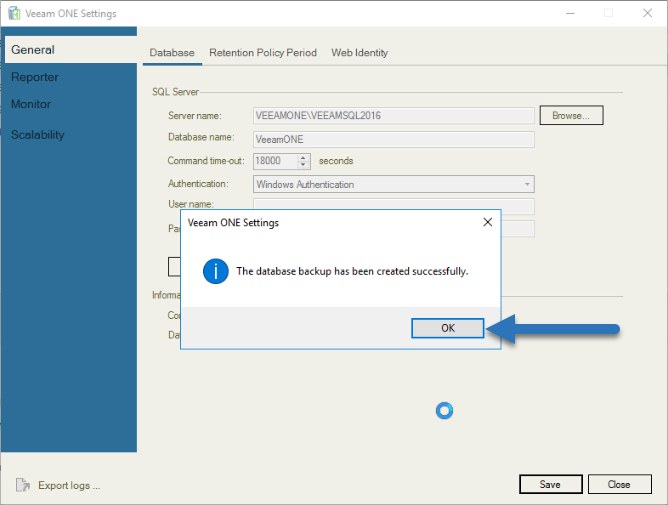Switch to the Database tab
This screenshot has height=505, width=668.
pos(172,53)
